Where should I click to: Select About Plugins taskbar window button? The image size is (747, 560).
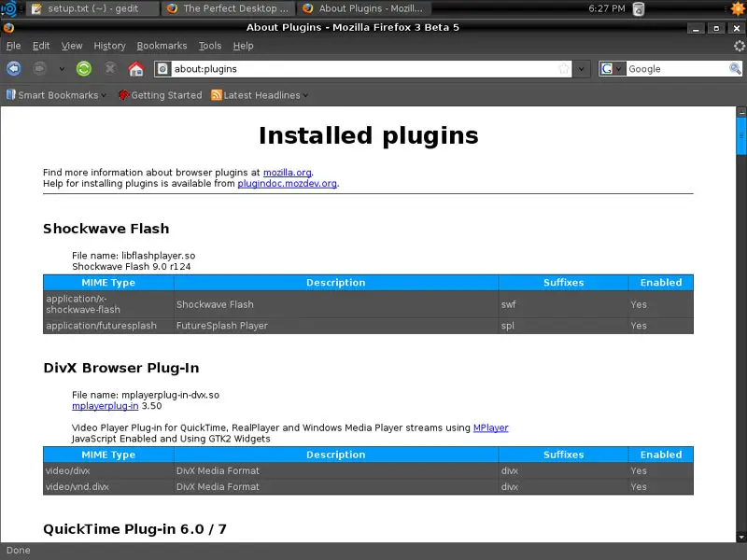364,8
